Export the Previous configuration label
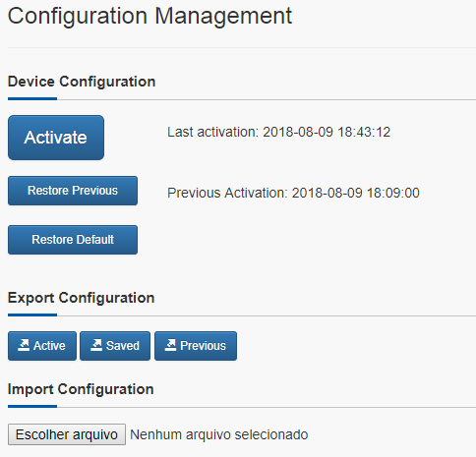 tap(204, 346)
